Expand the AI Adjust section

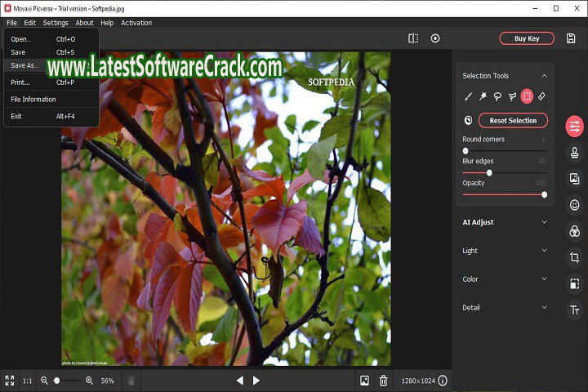[544, 221]
